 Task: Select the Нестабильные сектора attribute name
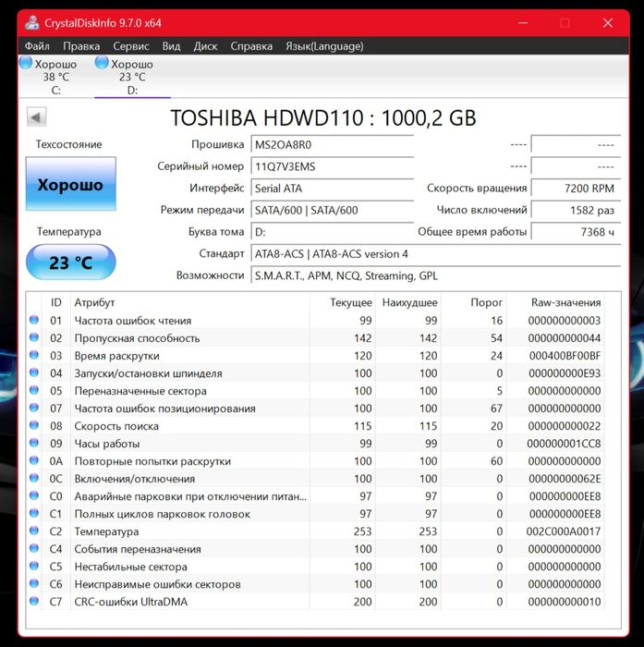(131, 567)
